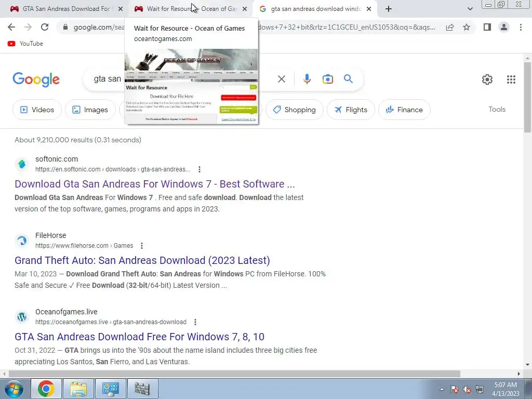
Task: Open the network tray icon
Action: (x=479, y=389)
